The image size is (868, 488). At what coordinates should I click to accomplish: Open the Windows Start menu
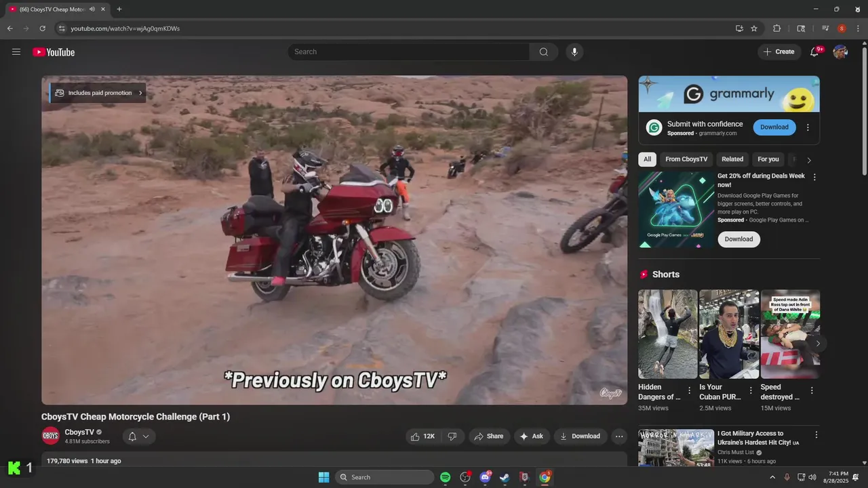click(x=323, y=477)
